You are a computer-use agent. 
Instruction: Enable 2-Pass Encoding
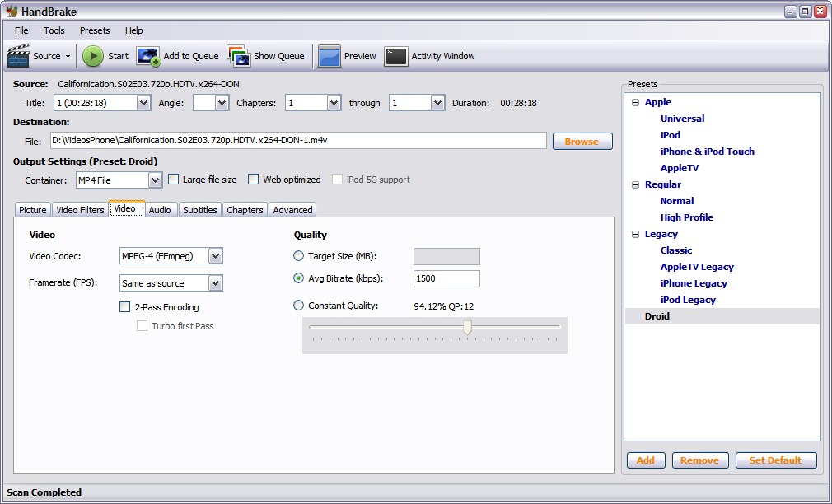124,306
